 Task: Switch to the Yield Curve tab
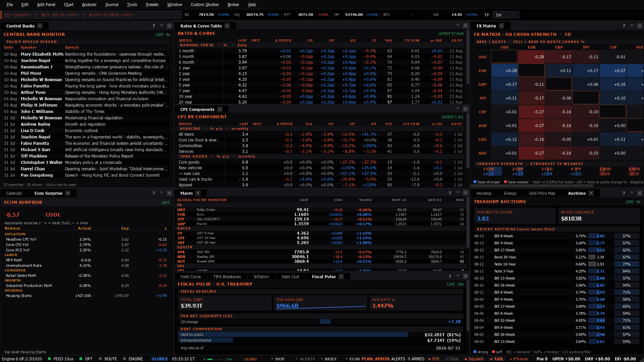(191, 277)
